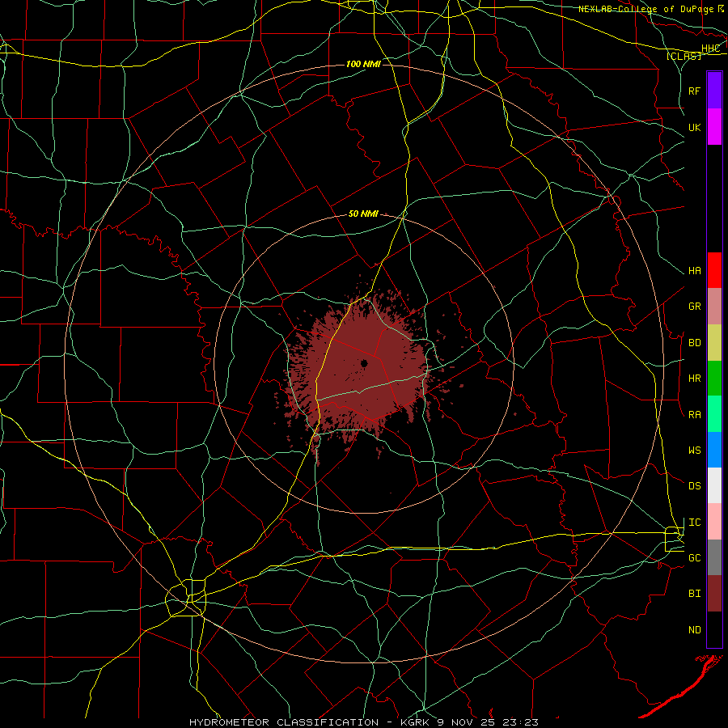Click the red HA color swatch
Viewport: 728px width, 728px height.
(714, 270)
